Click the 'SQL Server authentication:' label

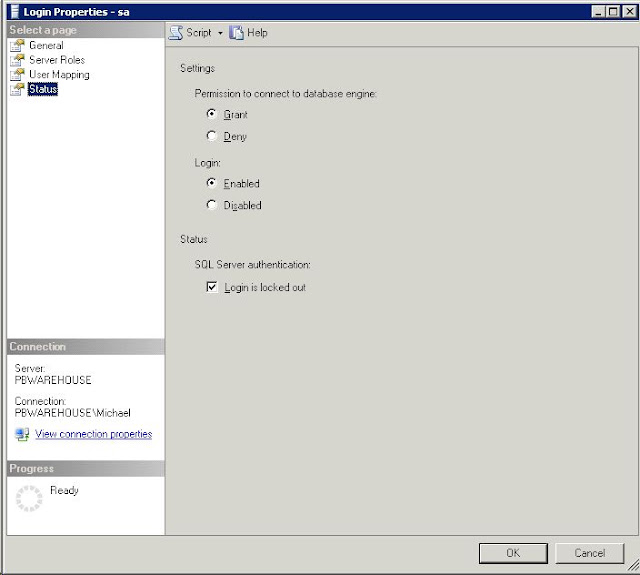tap(253, 265)
